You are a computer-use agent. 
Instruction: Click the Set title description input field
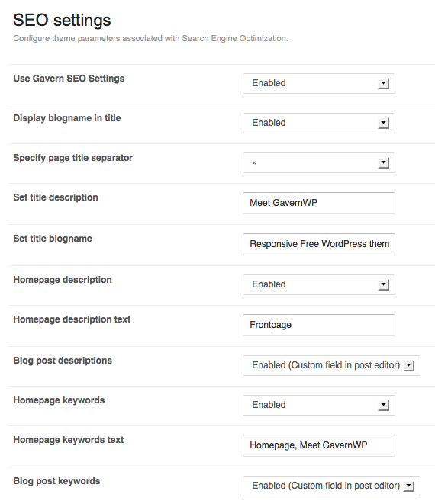point(319,203)
